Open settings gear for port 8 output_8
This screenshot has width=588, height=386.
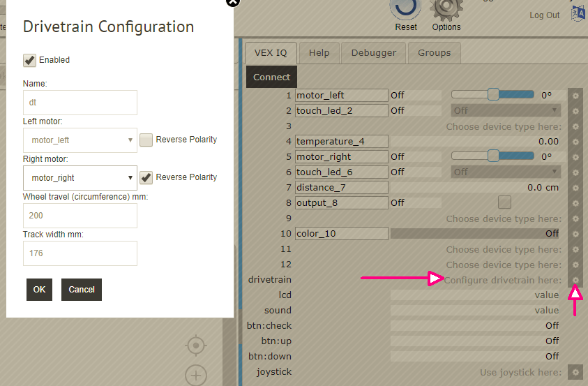(x=575, y=203)
